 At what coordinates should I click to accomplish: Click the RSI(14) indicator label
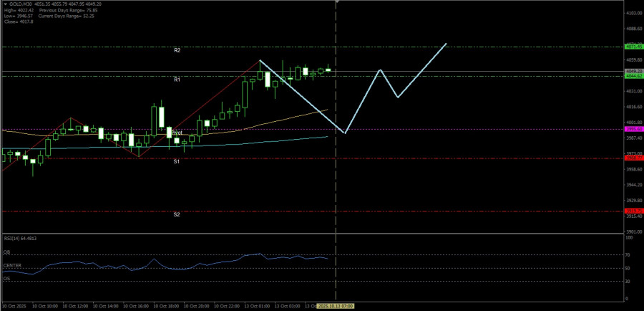19,239
